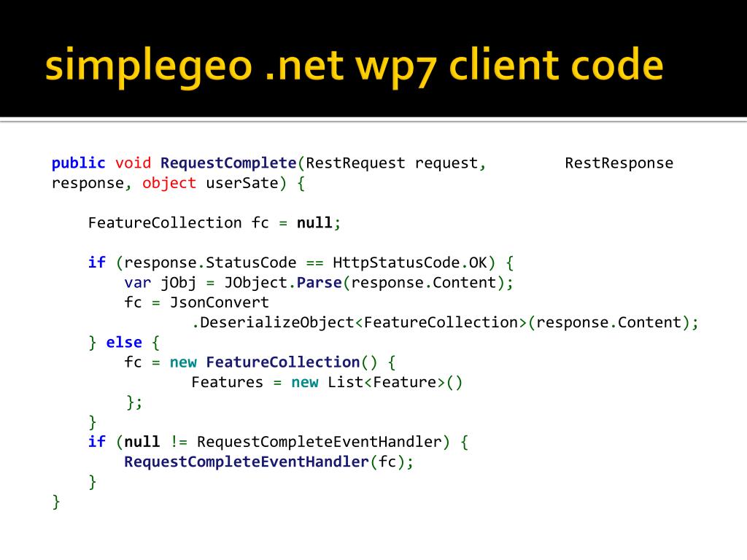Click 'RequestCompleteEventHandler' inside the null check condition

320,443
